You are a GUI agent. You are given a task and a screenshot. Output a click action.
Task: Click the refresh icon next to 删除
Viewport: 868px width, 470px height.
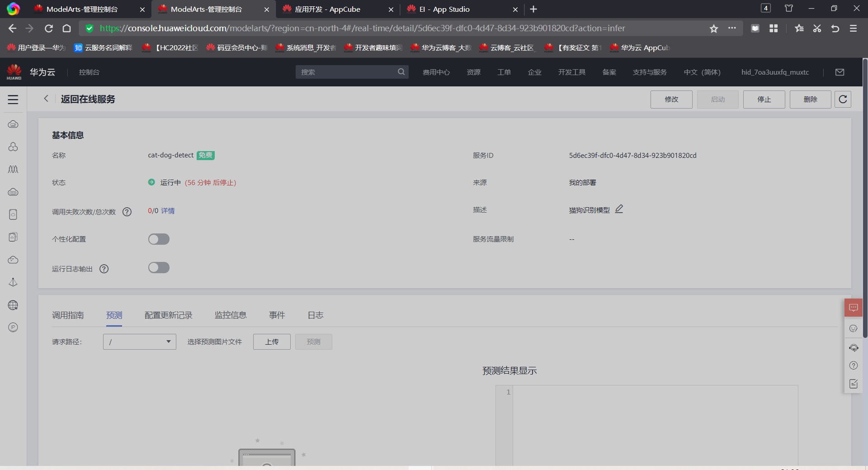pos(843,100)
